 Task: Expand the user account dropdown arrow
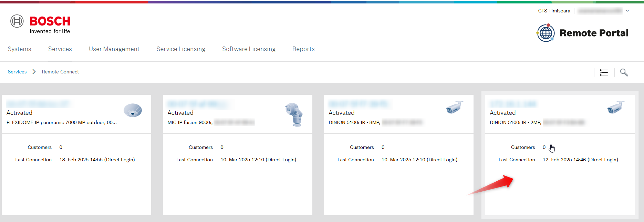pyautogui.click(x=627, y=11)
